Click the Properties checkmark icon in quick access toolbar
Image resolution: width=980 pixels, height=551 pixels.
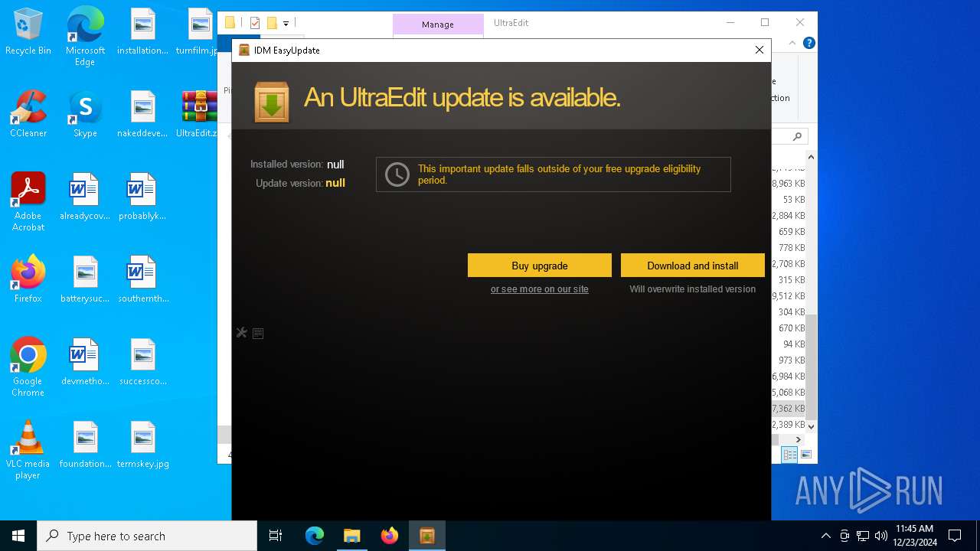click(255, 23)
